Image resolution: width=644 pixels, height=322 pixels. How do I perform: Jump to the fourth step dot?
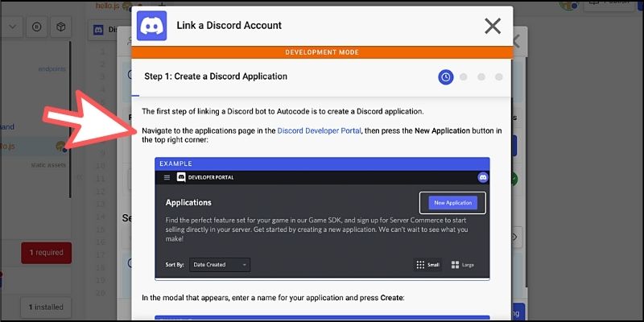(x=498, y=76)
